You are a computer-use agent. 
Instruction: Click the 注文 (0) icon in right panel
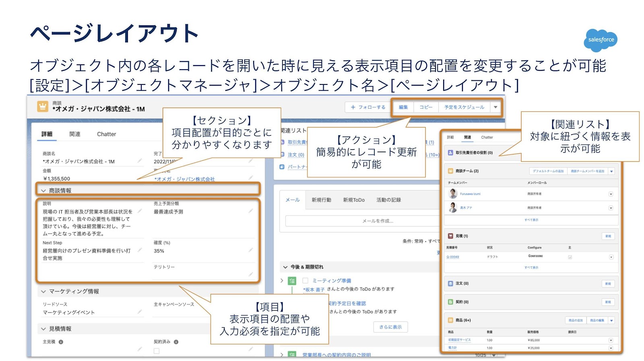(451, 283)
